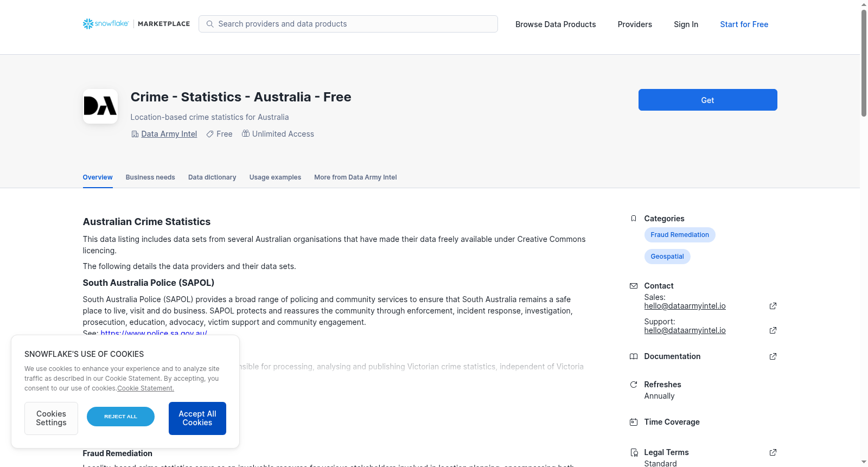Click the 'Annually' refresh value
The height and width of the screenshot is (467, 868).
pos(659,396)
